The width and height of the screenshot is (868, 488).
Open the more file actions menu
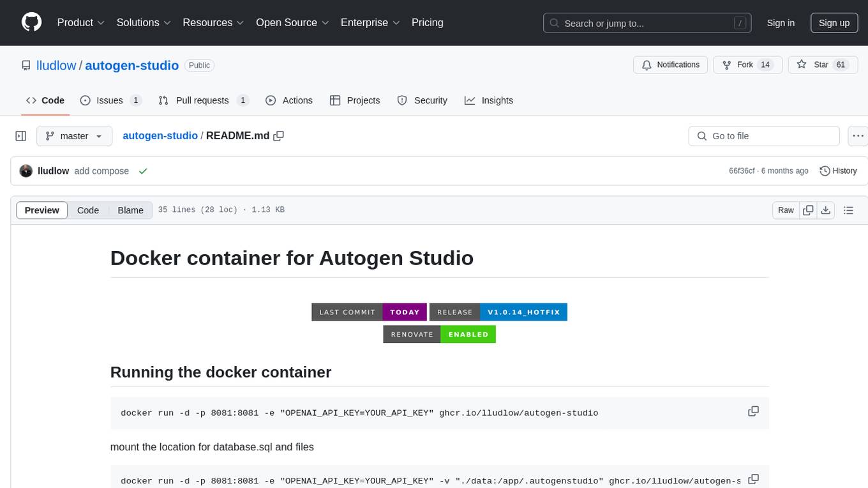pyautogui.click(x=858, y=136)
